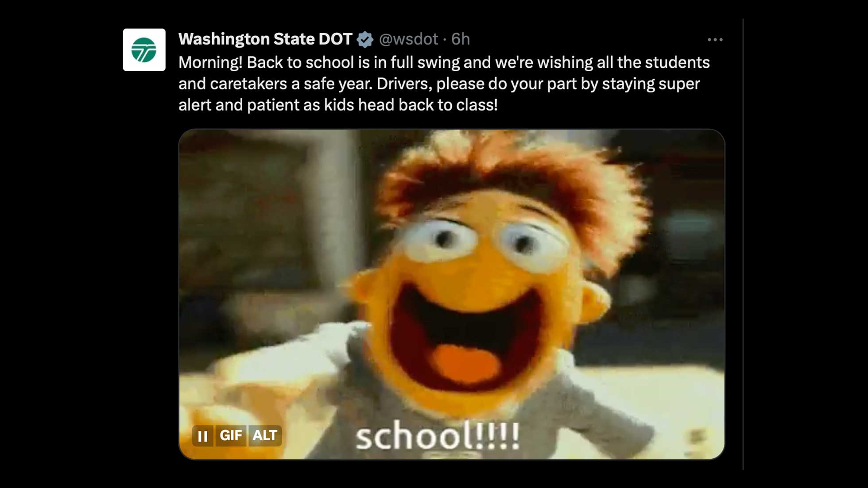The image size is (868, 488).
Task: Open the puppet GIF media
Action: tap(452, 294)
